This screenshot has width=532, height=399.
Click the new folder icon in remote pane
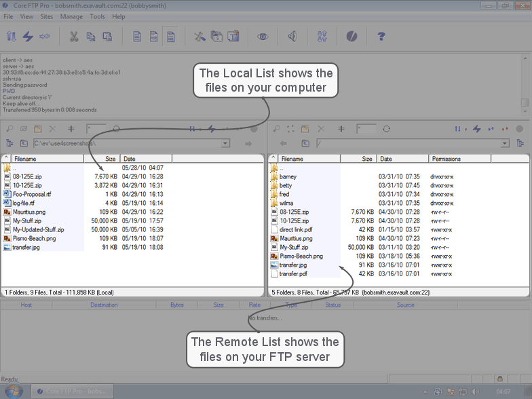pos(305,129)
